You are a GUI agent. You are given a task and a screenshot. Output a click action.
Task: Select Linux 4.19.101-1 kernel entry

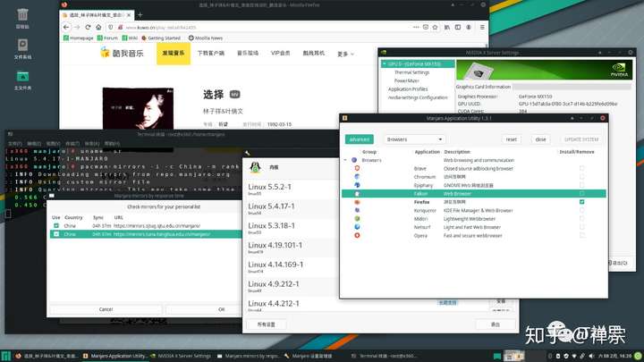coord(291,247)
